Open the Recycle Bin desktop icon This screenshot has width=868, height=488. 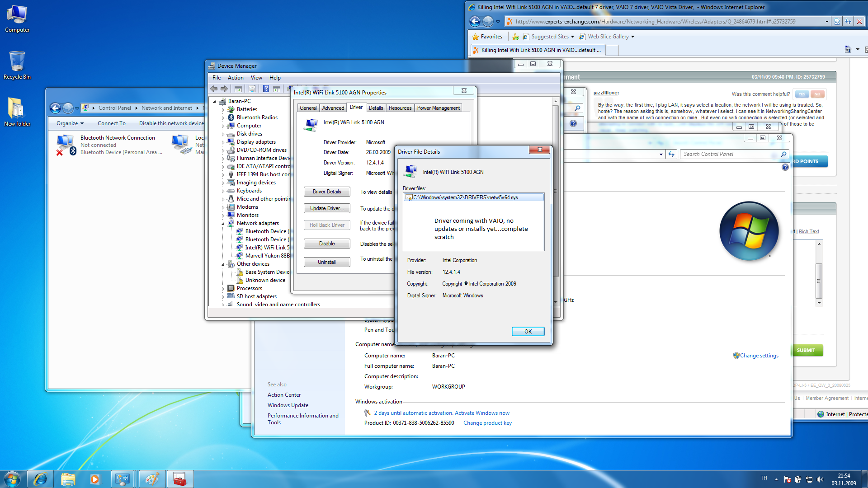click(x=17, y=66)
